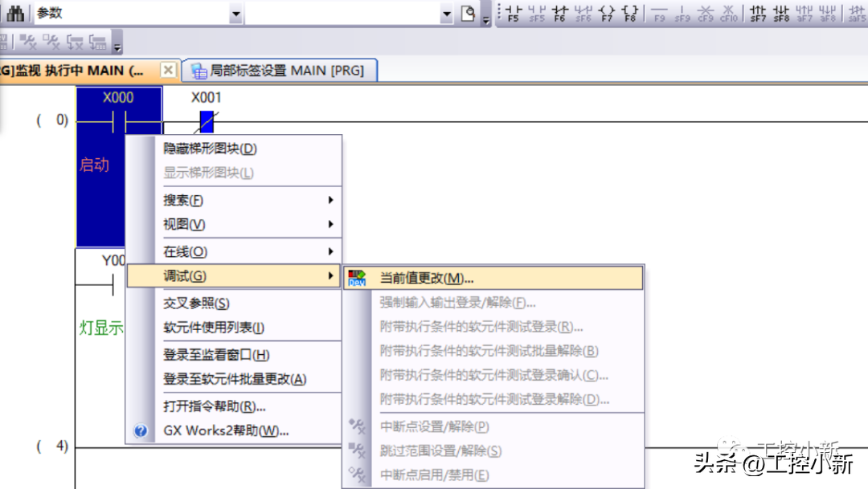Insert application instruction with F8 icon

point(630,14)
